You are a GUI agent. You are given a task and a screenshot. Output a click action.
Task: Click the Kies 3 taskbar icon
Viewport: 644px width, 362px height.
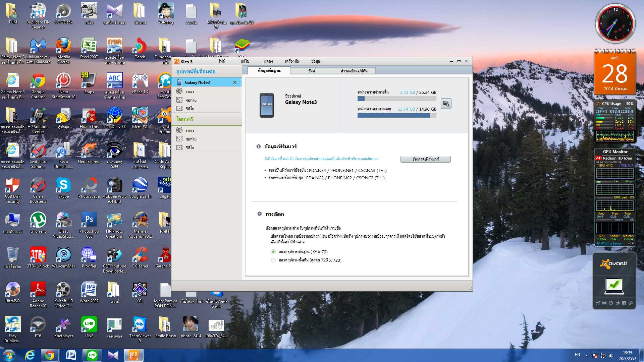pos(133,355)
